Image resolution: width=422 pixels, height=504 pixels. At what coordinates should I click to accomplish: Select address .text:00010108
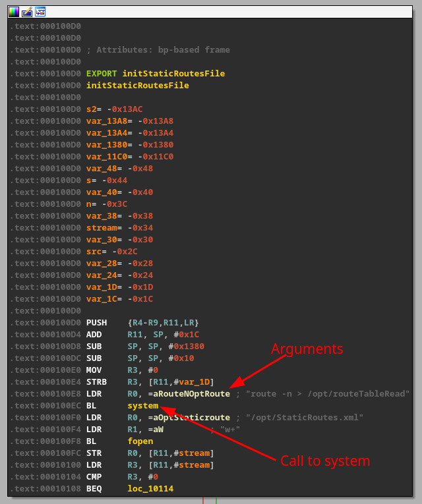(45, 489)
